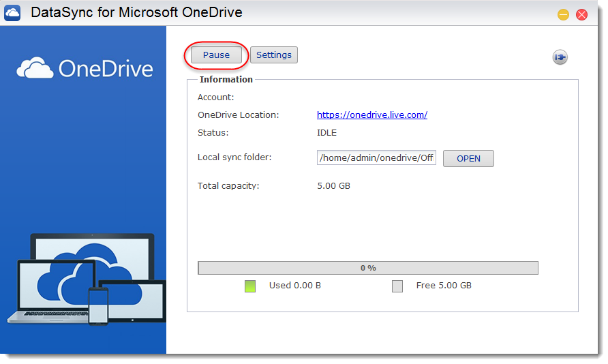This screenshot has width=608, height=364.
Task: Click the green Used color swatch
Action: [x=250, y=286]
